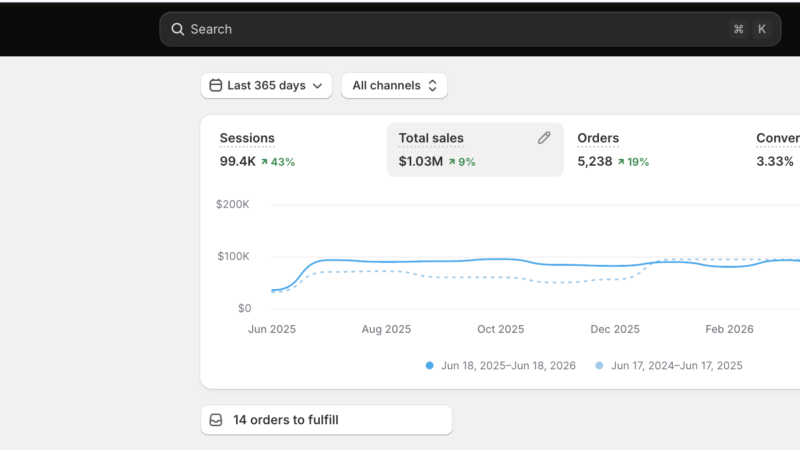This screenshot has height=450, width=800.
Task: Click the Feb 2026 x-axis label
Action: (x=729, y=329)
